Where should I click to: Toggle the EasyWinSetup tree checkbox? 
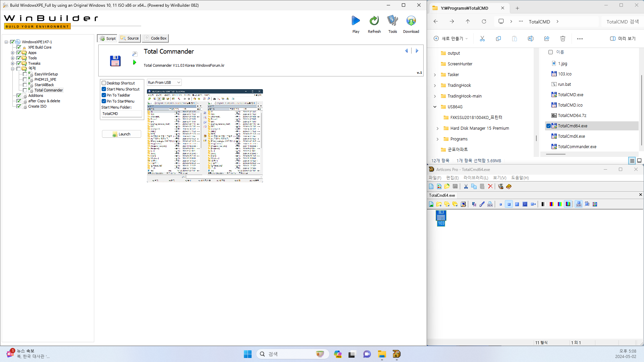(x=25, y=74)
